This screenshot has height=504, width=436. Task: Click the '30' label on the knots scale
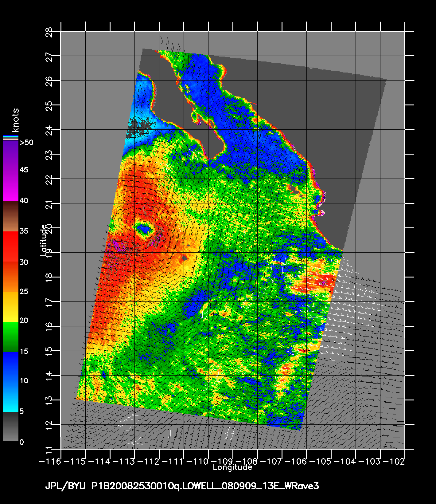pyautogui.click(x=24, y=262)
